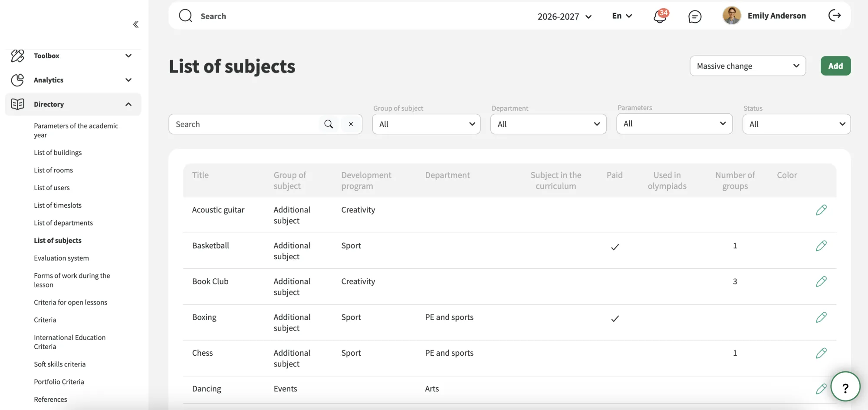Click the green Add button

[835, 66]
